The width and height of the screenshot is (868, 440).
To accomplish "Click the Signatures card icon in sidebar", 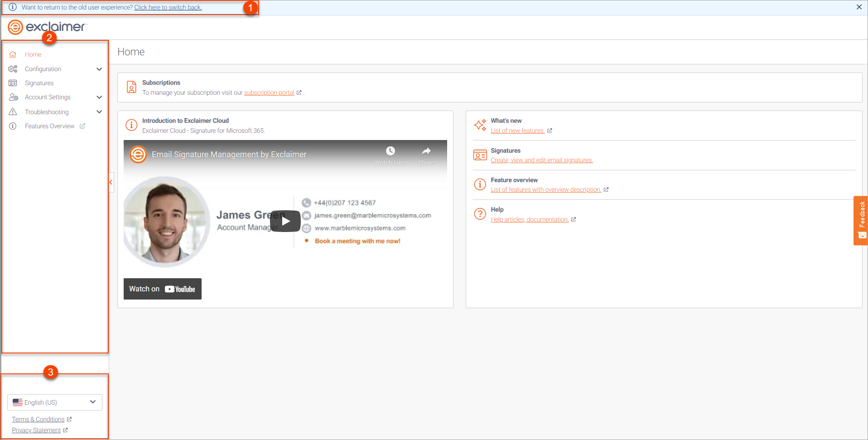I will tap(13, 83).
